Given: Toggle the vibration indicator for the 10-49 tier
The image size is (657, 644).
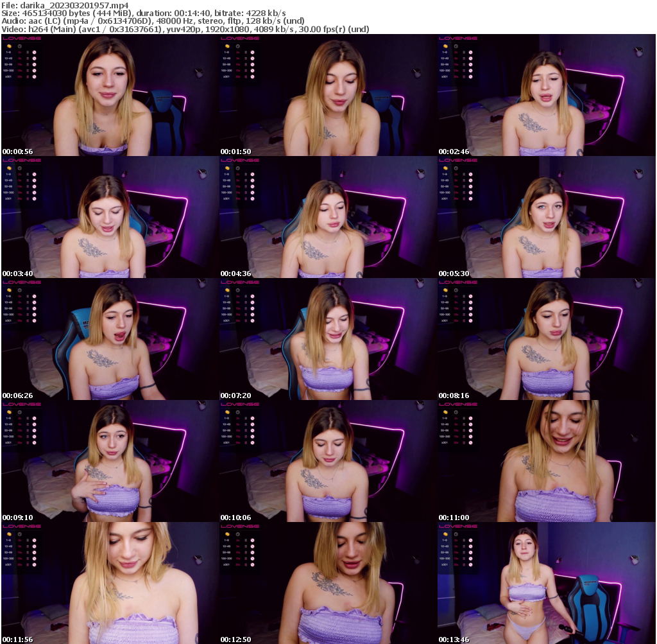Looking at the screenshot, I should click(28, 58).
